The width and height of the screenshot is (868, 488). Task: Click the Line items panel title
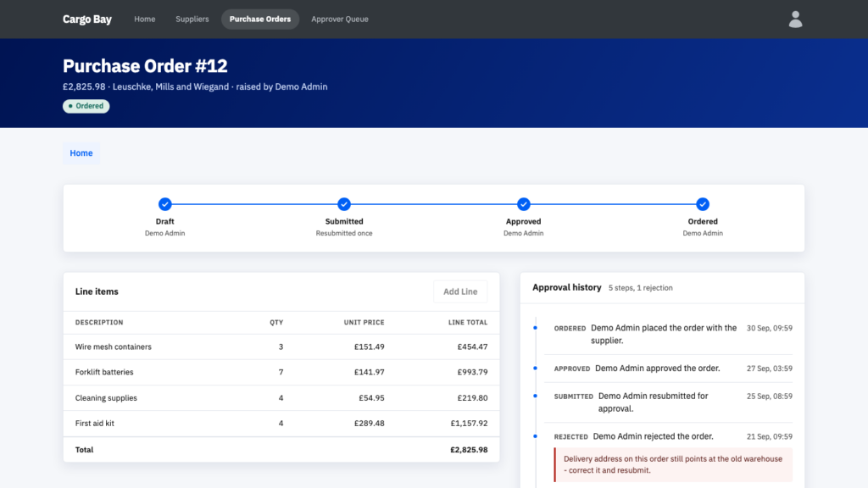(97, 291)
